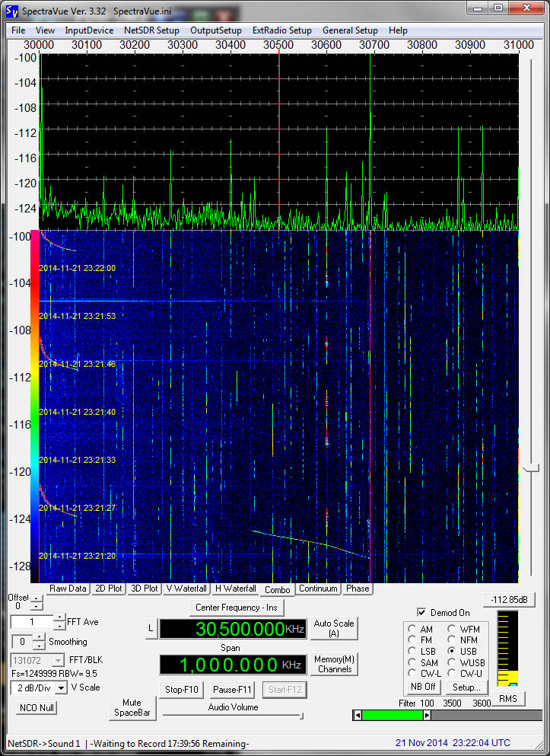Open Memory(M) Channels

tap(334, 665)
